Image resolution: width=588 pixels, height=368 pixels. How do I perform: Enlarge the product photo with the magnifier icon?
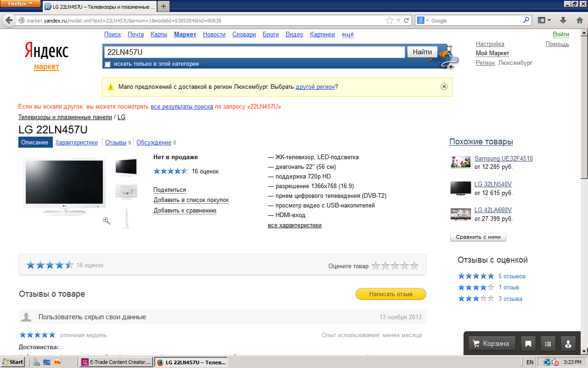point(107,221)
